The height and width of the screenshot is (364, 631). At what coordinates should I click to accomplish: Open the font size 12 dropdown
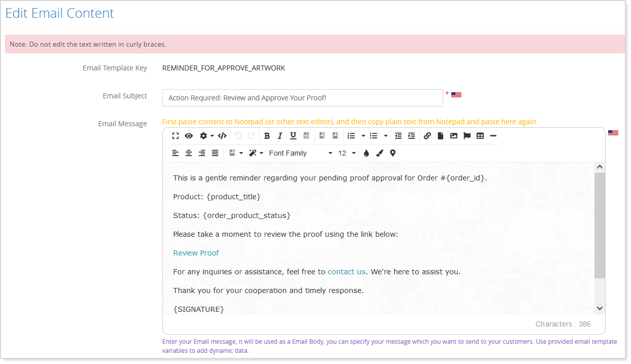[347, 153]
